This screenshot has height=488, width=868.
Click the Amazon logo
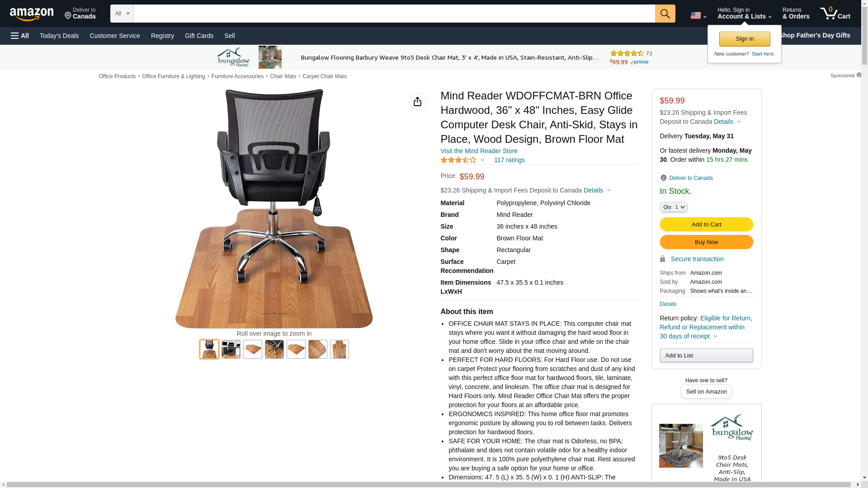click(32, 14)
